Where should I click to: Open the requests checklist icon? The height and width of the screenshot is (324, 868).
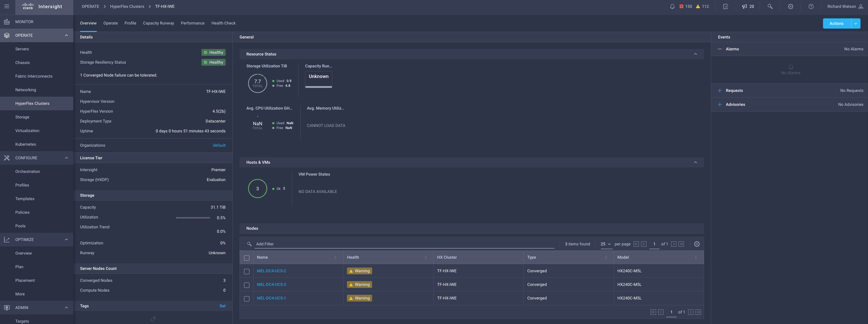point(726,6)
